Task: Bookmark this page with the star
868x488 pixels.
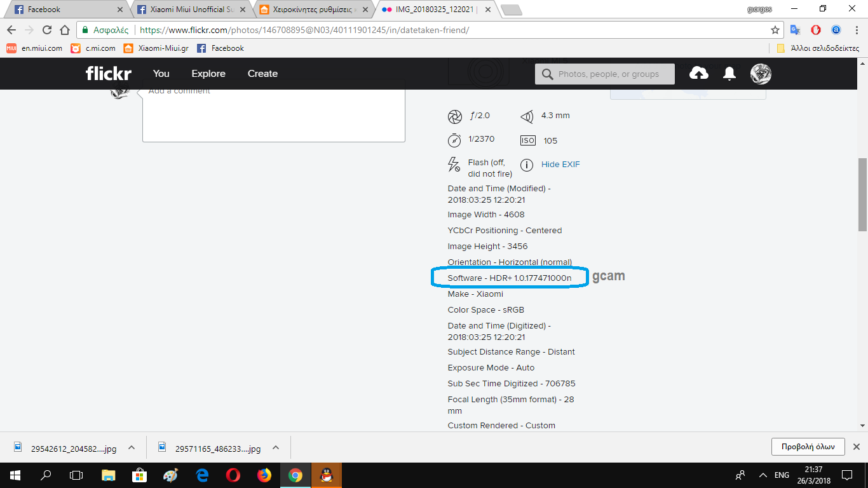Action: (775, 30)
